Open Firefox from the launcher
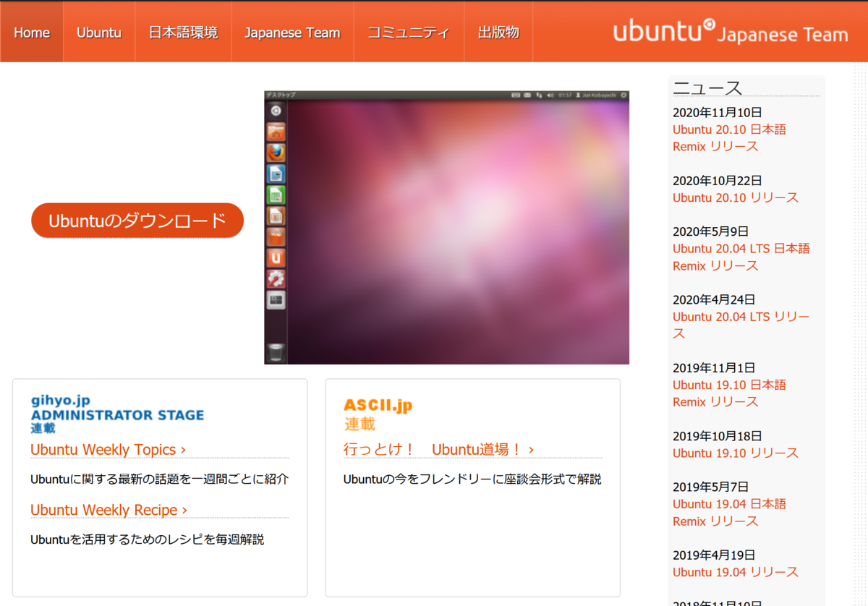 276,153
